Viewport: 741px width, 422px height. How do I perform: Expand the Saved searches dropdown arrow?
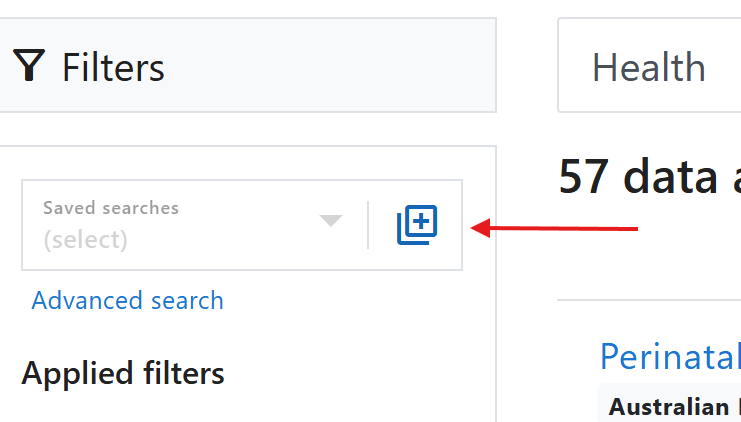[x=330, y=220]
